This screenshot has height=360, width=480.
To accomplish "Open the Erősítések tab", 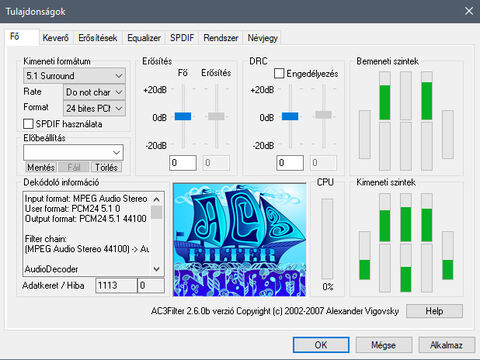I will (98, 38).
